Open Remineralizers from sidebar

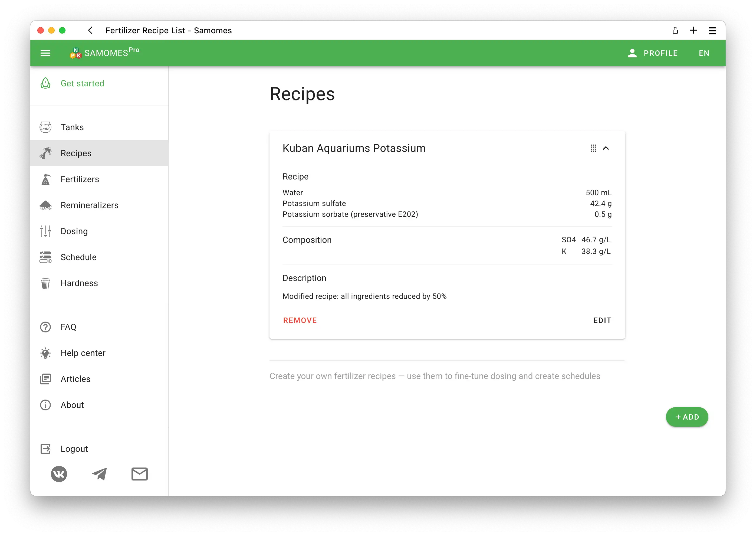point(89,205)
